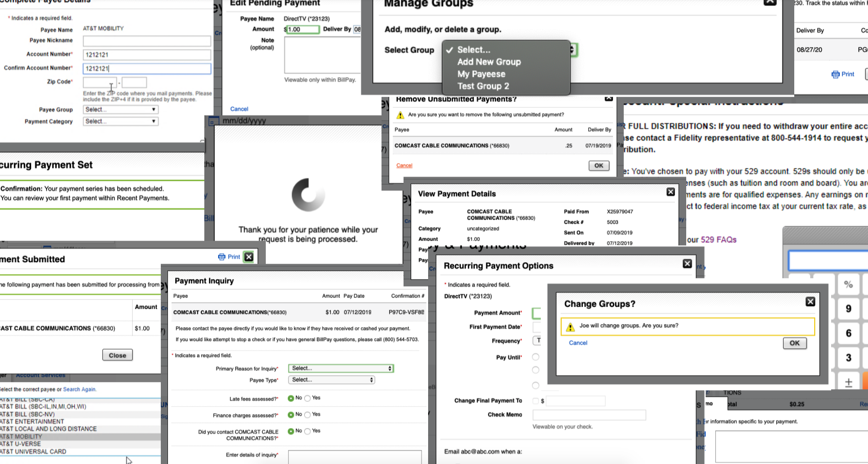Click the printer icon beside Deliver By table
The width and height of the screenshot is (868, 464).
tap(835, 74)
